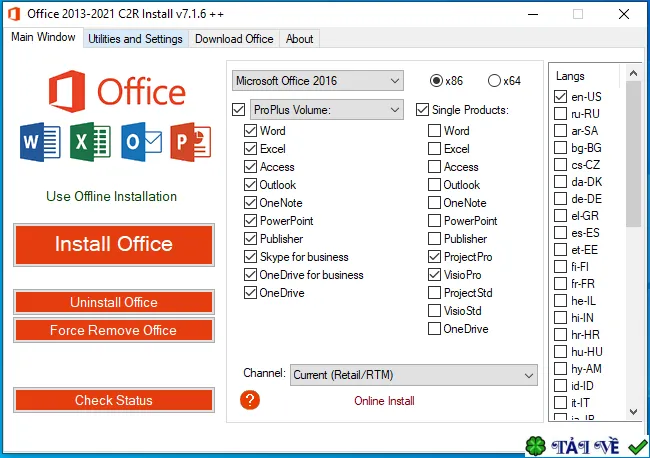The width and height of the screenshot is (650, 458).
Task: Toggle the Single Products checkbox
Action: tap(422, 110)
